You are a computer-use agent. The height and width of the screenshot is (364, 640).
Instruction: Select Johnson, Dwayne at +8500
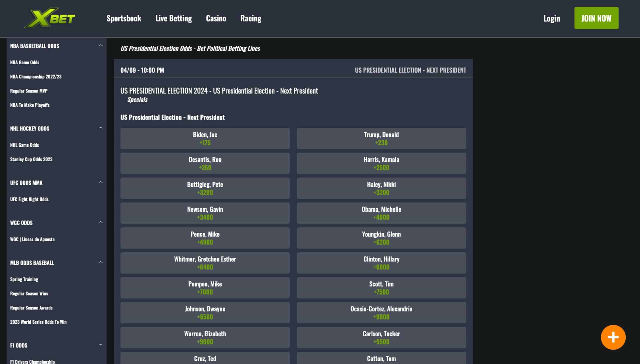205,313
